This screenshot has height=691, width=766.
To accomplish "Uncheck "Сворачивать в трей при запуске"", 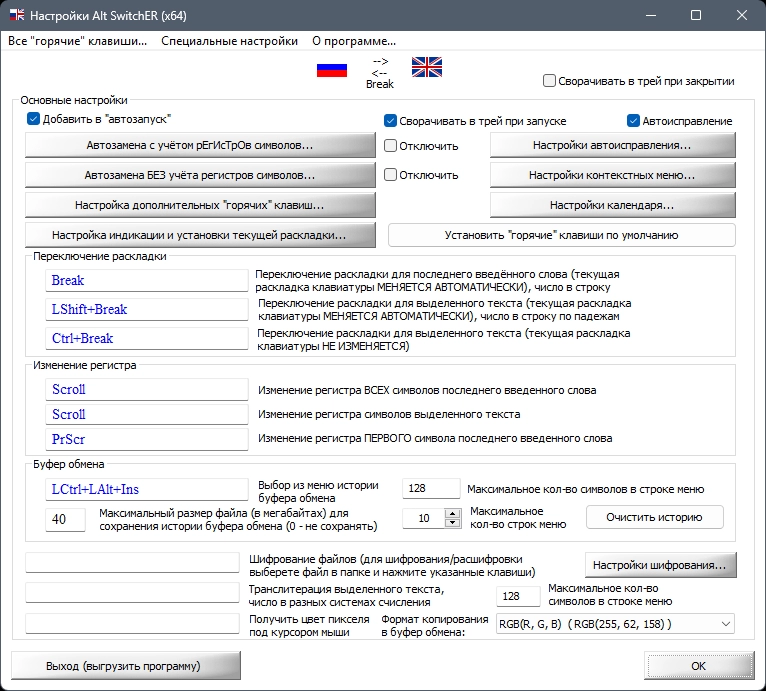I will coord(391,121).
